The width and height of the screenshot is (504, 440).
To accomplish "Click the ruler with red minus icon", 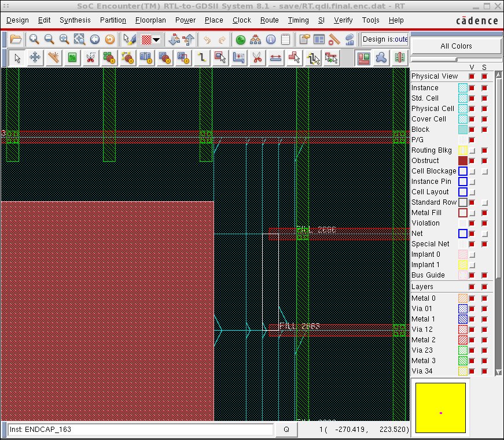I will click(x=334, y=39).
